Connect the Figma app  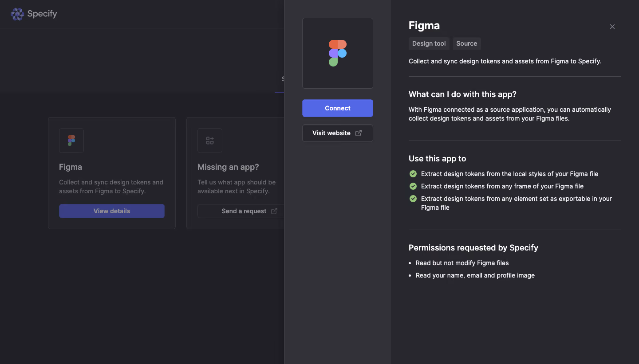click(x=338, y=108)
